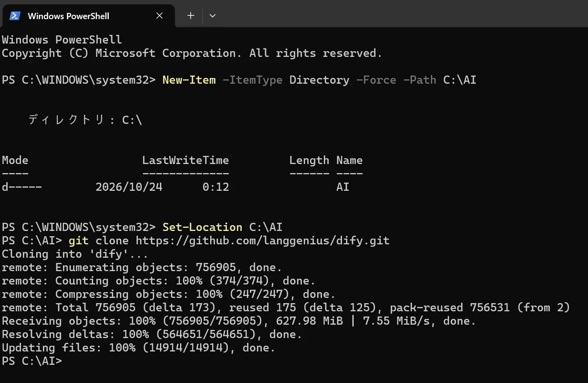
Task: Click the "remote: Total 756905" output line
Action: click(286, 307)
